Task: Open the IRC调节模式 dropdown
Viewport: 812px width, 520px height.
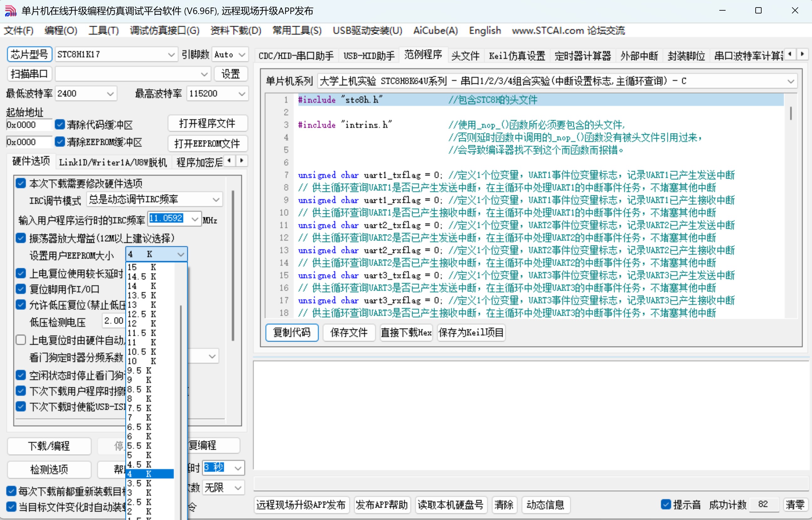Action: click(216, 199)
